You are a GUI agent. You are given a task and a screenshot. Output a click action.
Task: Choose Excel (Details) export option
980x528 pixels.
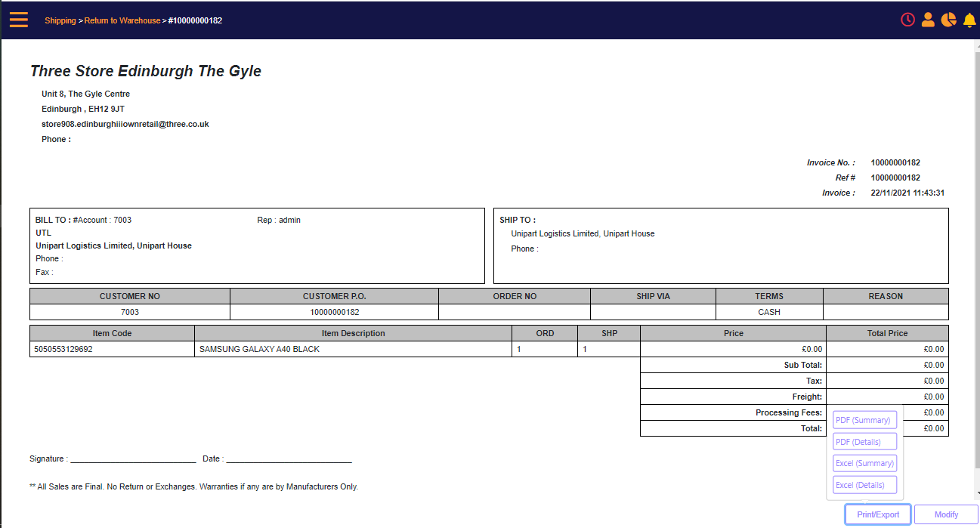click(864, 485)
